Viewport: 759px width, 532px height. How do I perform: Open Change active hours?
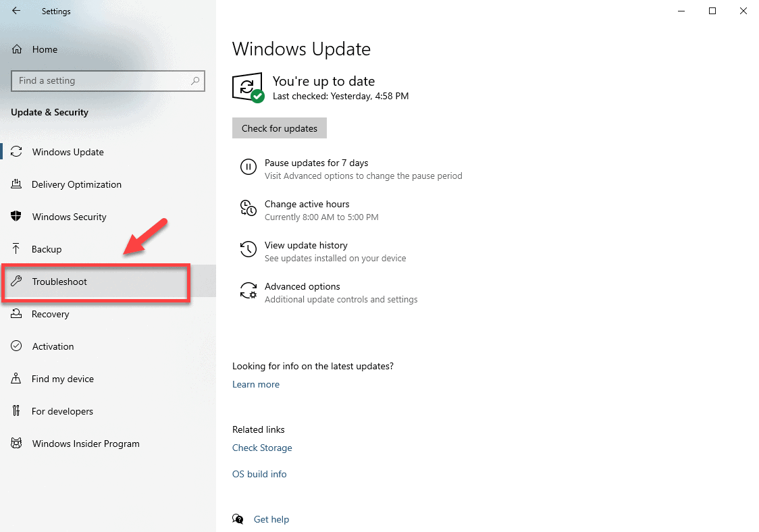pos(307,205)
